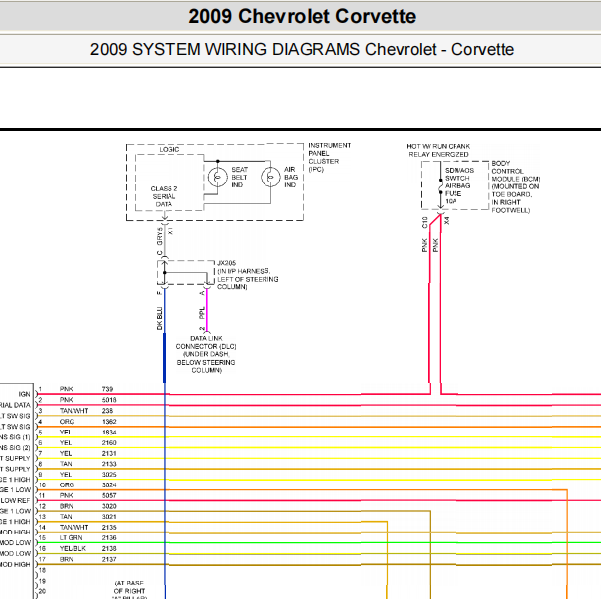Click circuit number '1362'

point(109,422)
